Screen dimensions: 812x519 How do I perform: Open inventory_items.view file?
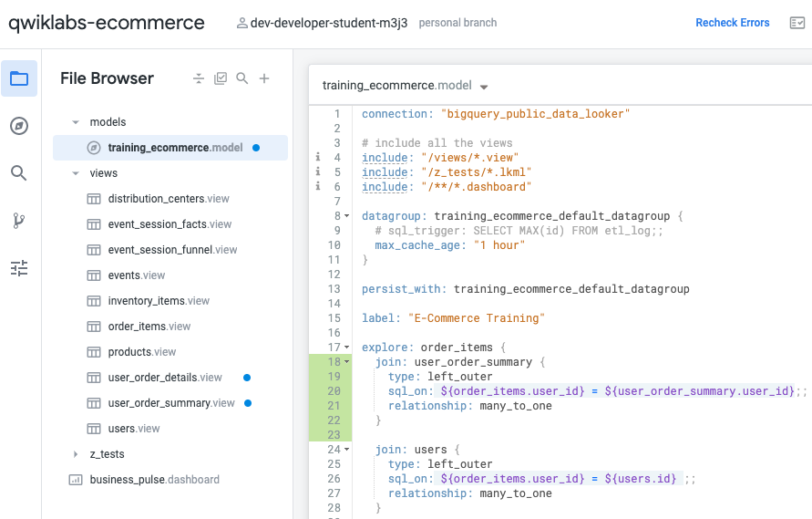159,301
